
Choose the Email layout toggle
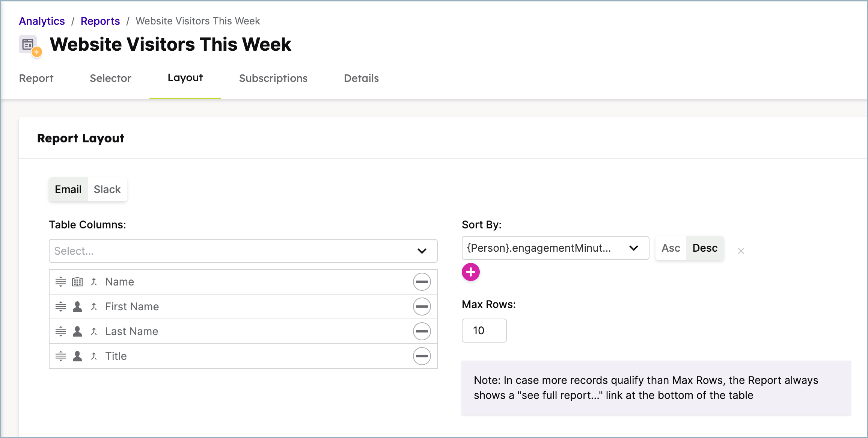tap(68, 189)
